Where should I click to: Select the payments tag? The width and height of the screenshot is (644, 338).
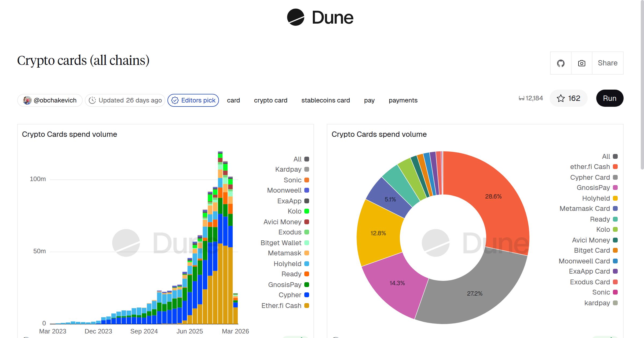(x=403, y=100)
